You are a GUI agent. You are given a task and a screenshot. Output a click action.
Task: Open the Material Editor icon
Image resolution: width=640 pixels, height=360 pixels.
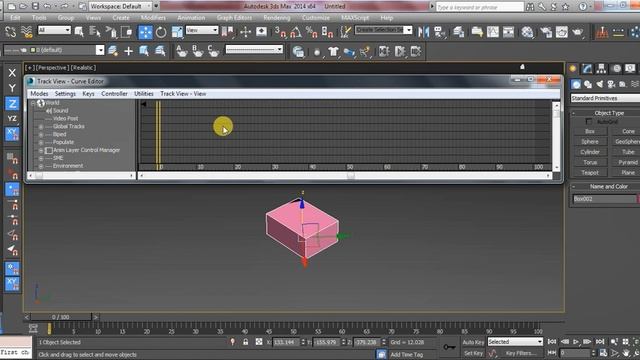point(527,32)
